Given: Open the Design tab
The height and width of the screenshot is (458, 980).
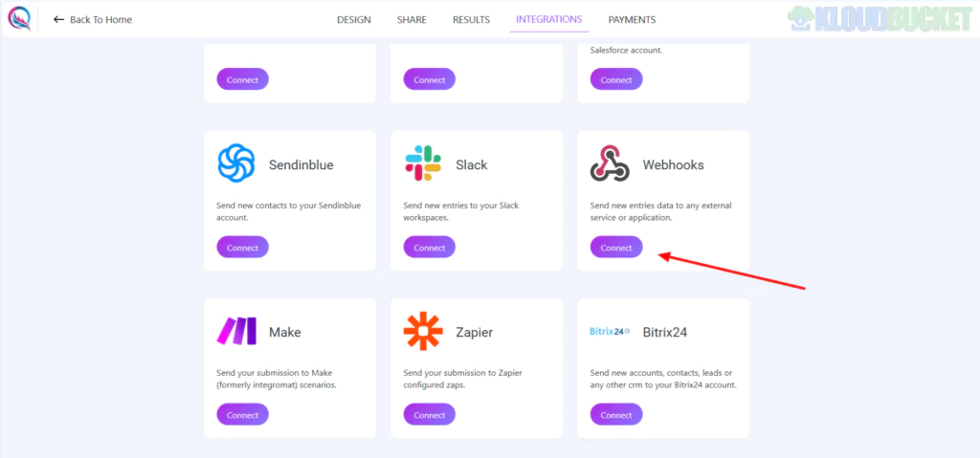Looking at the screenshot, I should coord(354,19).
